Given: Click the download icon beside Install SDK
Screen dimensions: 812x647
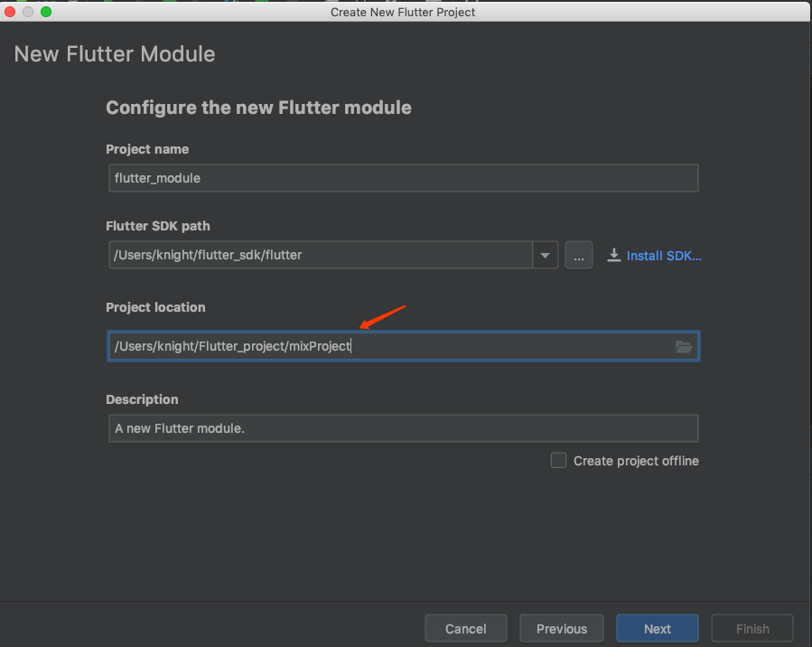Looking at the screenshot, I should coord(613,255).
